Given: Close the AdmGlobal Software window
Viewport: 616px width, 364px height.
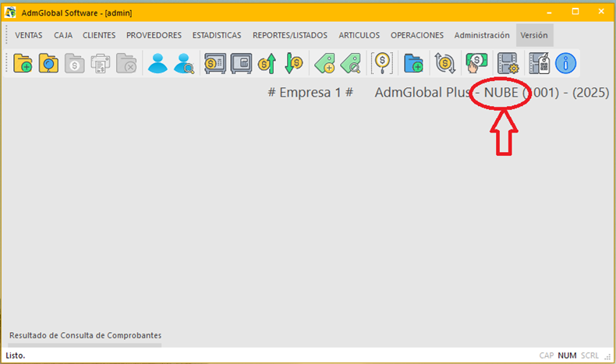Looking at the screenshot, I should pyautogui.click(x=601, y=12).
